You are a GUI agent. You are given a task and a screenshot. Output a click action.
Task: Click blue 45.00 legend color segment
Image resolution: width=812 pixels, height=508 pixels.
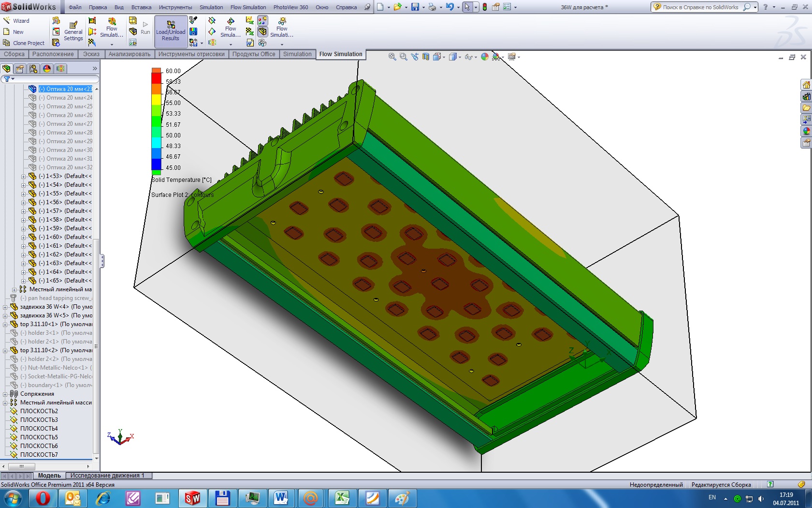pos(156,164)
